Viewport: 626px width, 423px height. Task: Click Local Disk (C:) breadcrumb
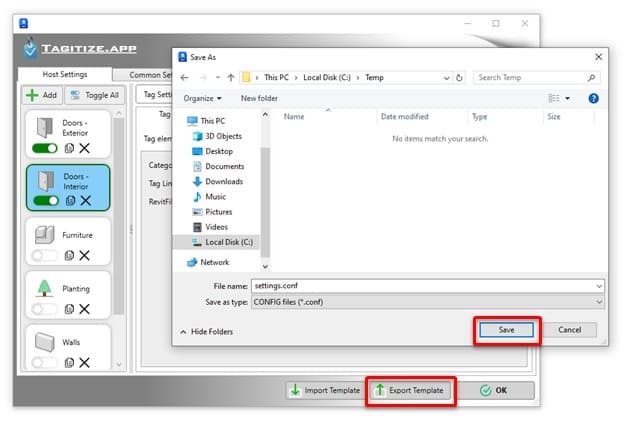click(327, 77)
